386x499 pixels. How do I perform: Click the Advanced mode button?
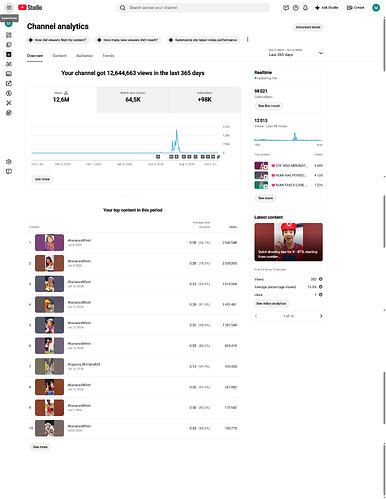(308, 27)
